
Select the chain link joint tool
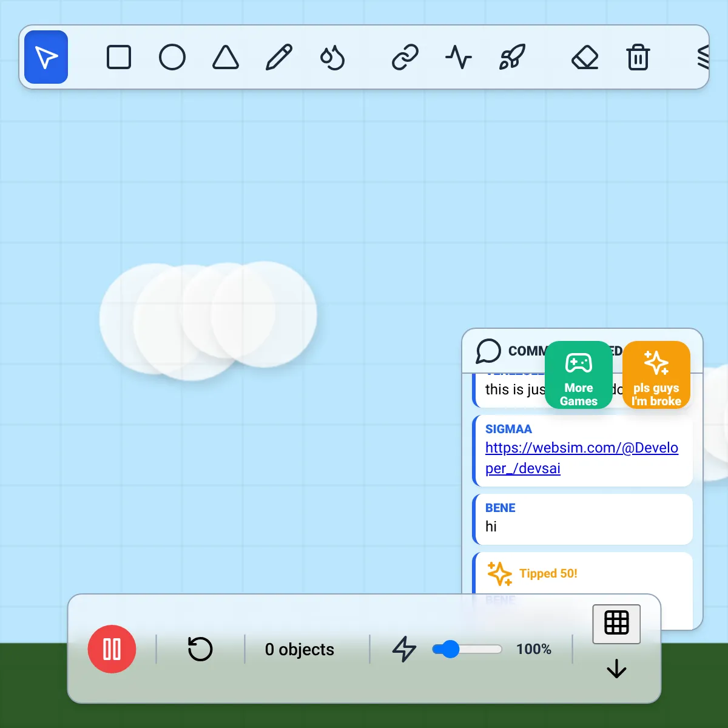405,57
